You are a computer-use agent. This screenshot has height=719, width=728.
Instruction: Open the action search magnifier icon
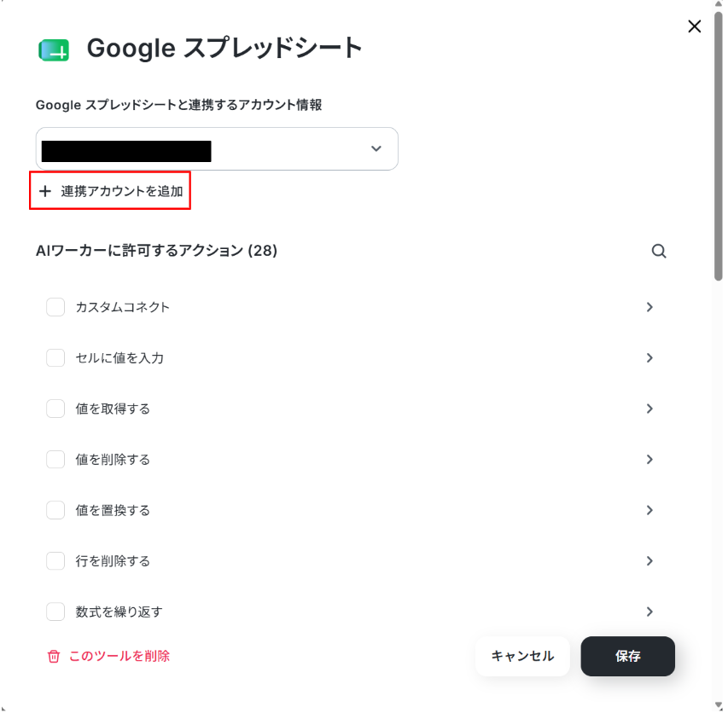tap(659, 251)
